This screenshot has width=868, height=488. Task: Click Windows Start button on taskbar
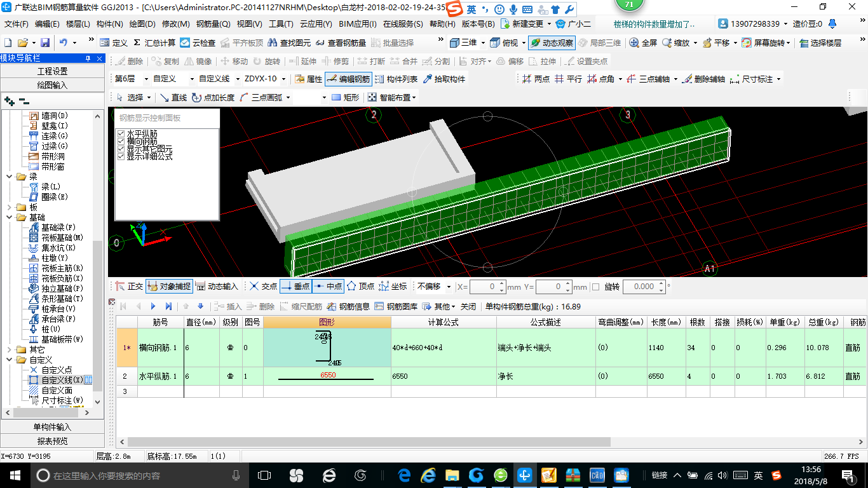[15, 475]
